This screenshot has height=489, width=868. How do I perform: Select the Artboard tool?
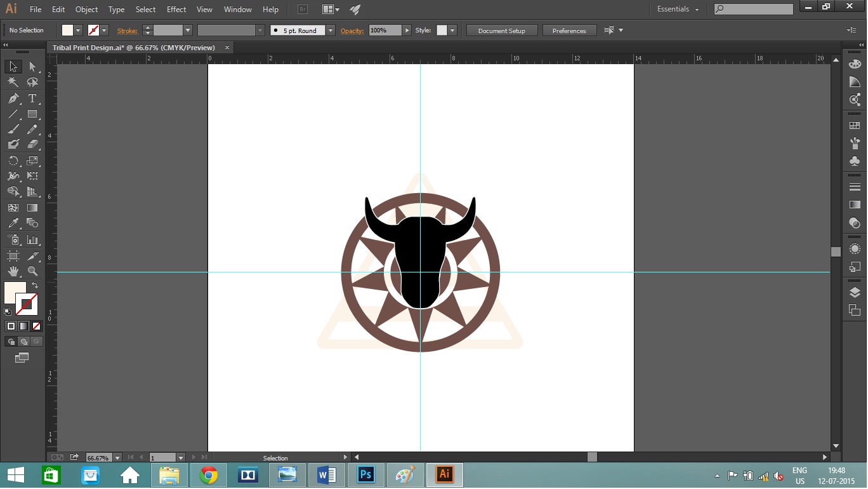coord(13,256)
